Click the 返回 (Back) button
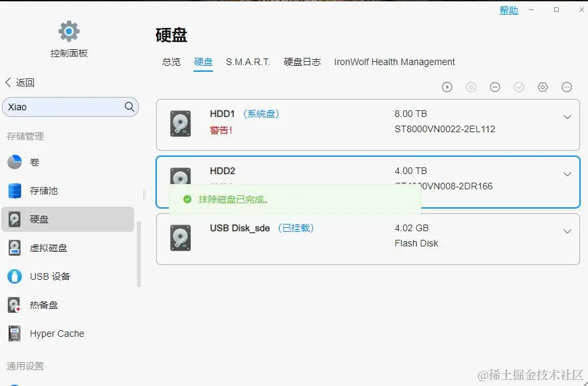The image size is (588, 386). pyautogui.click(x=20, y=82)
